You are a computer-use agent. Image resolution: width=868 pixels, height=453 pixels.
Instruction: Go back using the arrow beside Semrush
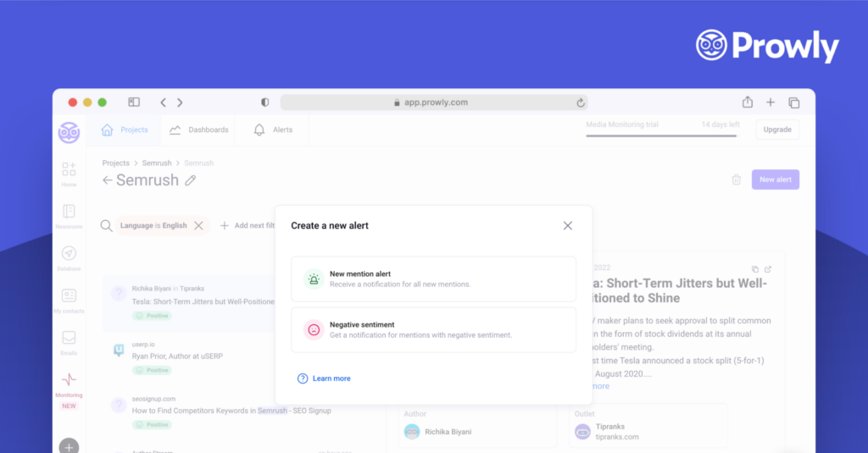coord(107,180)
